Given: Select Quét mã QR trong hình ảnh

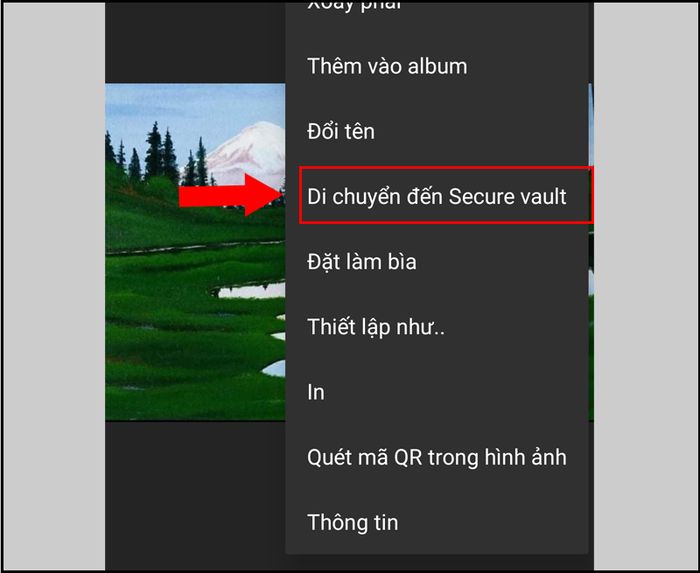Looking at the screenshot, I should 437,457.
